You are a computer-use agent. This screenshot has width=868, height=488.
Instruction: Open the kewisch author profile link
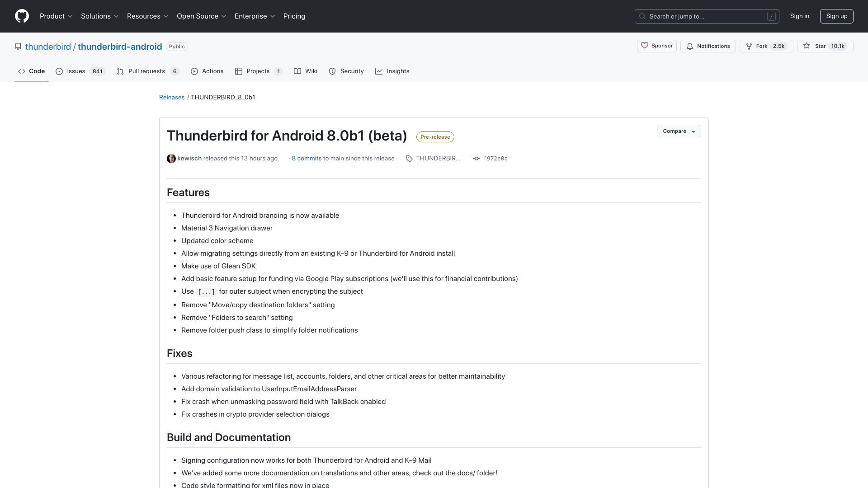(x=189, y=159)
